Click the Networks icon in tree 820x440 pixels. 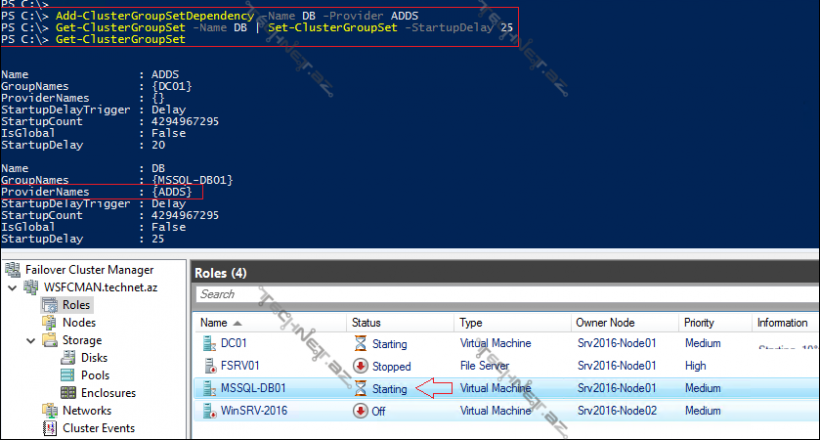[49, 410]
